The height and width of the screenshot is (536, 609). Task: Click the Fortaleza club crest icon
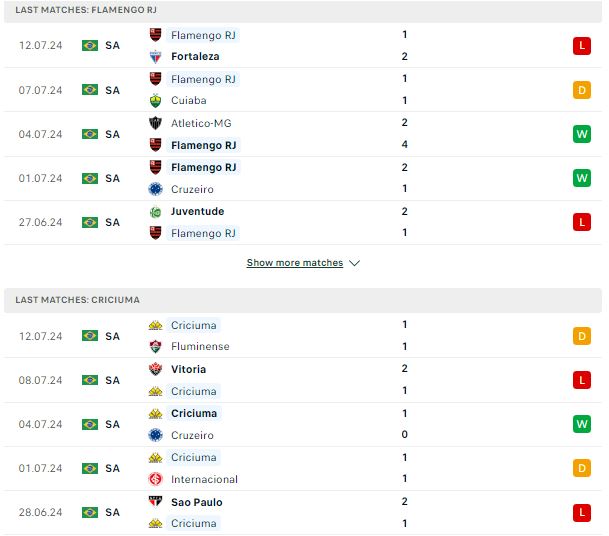pyautogui.click(x=155, y=57)
